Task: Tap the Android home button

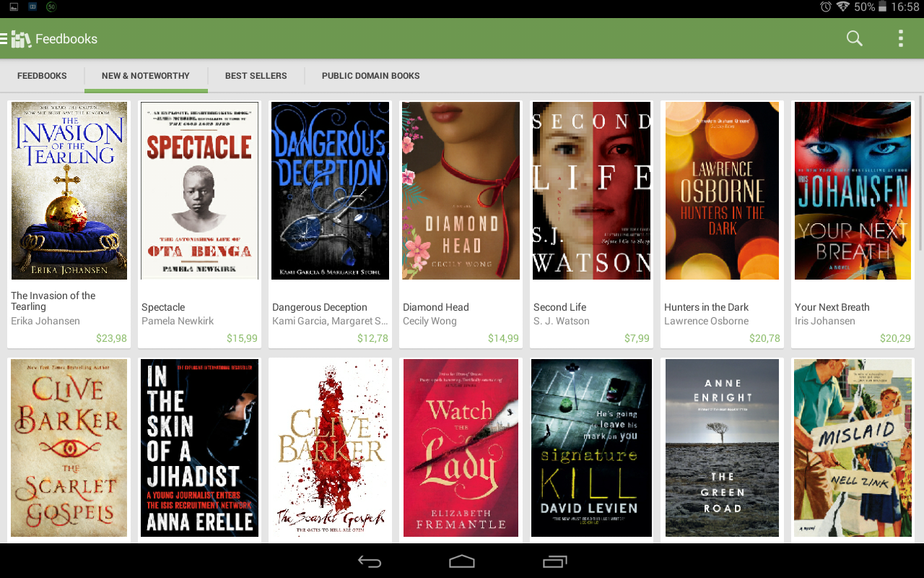Action: point(462,561)
